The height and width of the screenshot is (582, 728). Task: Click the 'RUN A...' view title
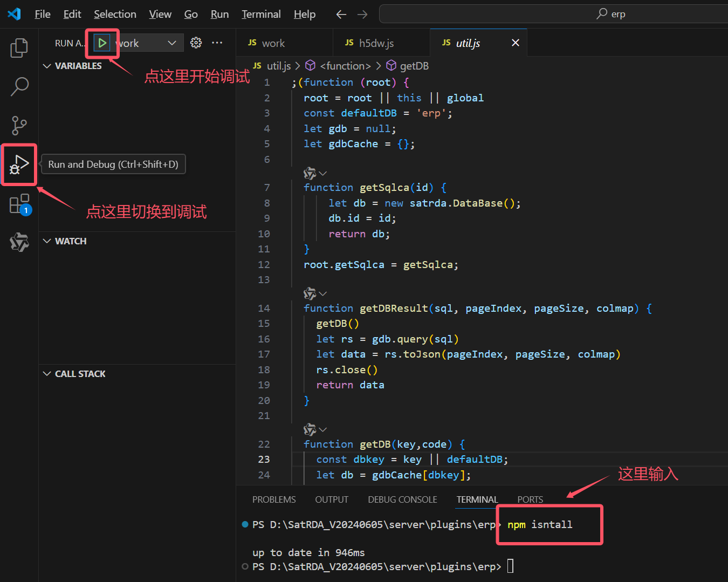point(70,43)
